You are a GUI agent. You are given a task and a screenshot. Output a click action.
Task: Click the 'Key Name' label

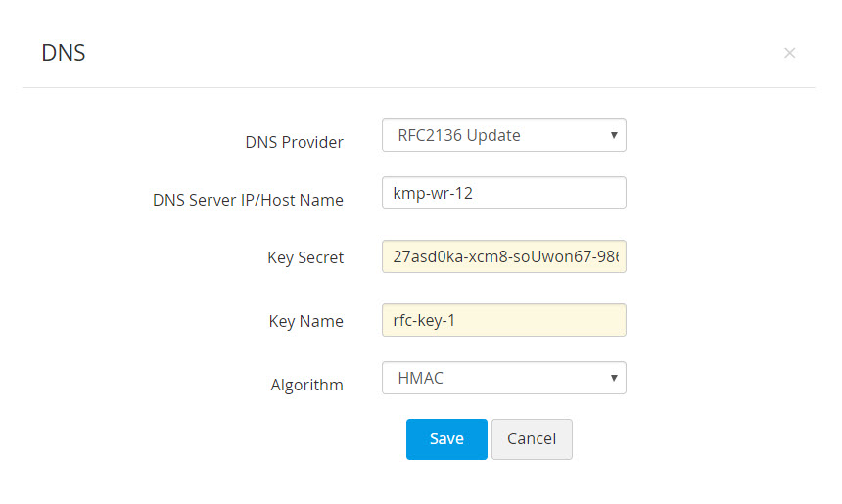pos(305,321)
